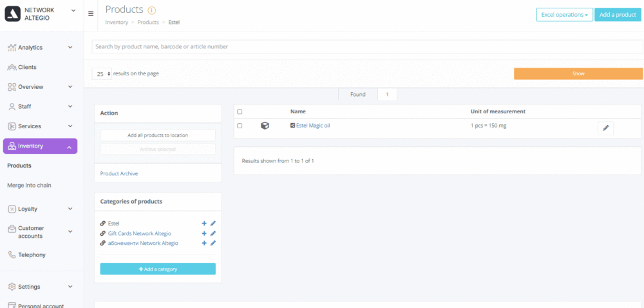The image size is (644, 308).
Task: Open the 25 results per page dropdown
Action: pos(102,74)
